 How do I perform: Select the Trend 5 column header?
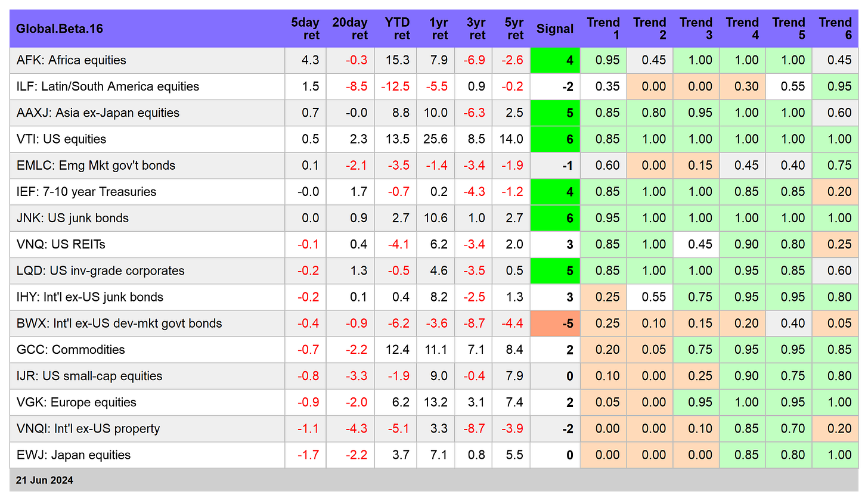click(789, 29)
